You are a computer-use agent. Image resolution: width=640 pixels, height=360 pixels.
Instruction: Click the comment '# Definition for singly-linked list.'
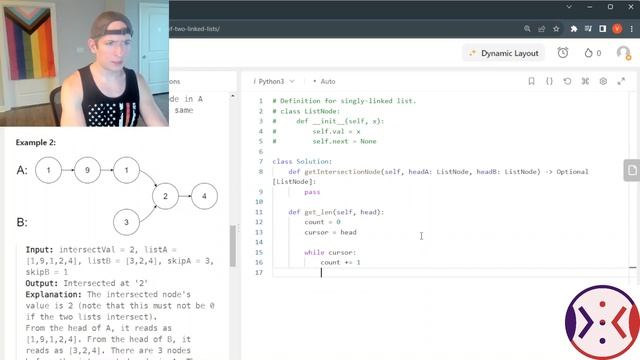344,101
